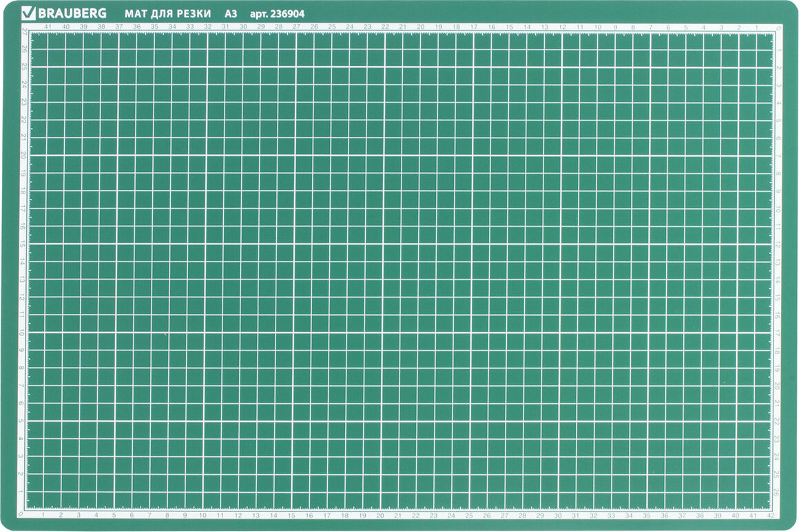Click number 35 on the bottom ruler

pos(646,515)
